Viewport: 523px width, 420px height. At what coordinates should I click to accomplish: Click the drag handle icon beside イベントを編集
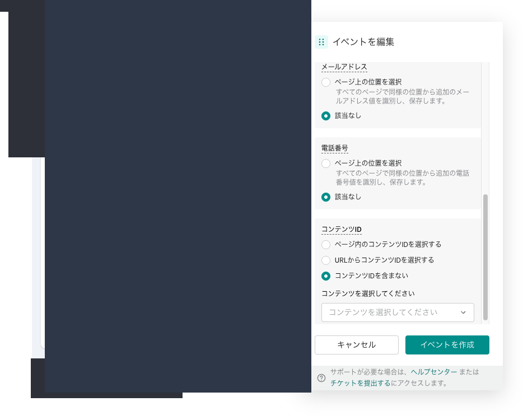321,42
